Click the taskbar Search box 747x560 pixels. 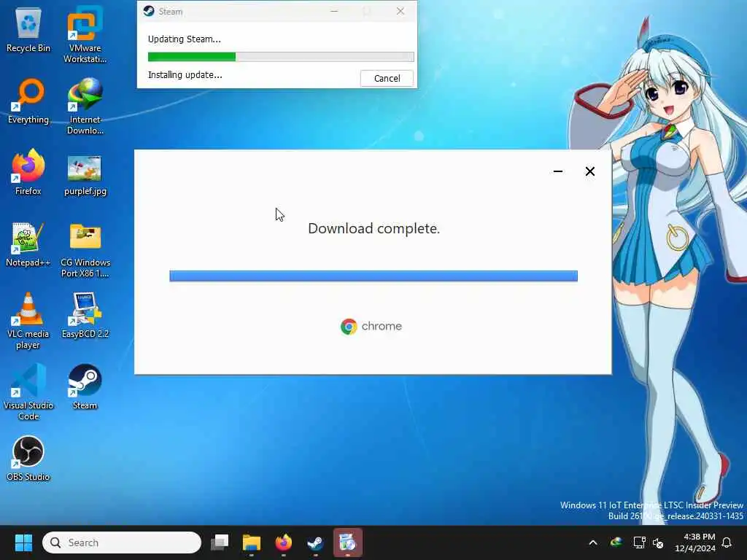coord(122,542)
